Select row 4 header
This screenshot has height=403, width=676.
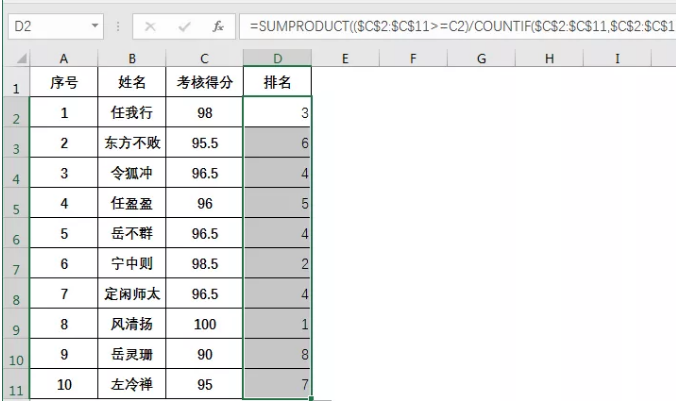pos(16,172)
